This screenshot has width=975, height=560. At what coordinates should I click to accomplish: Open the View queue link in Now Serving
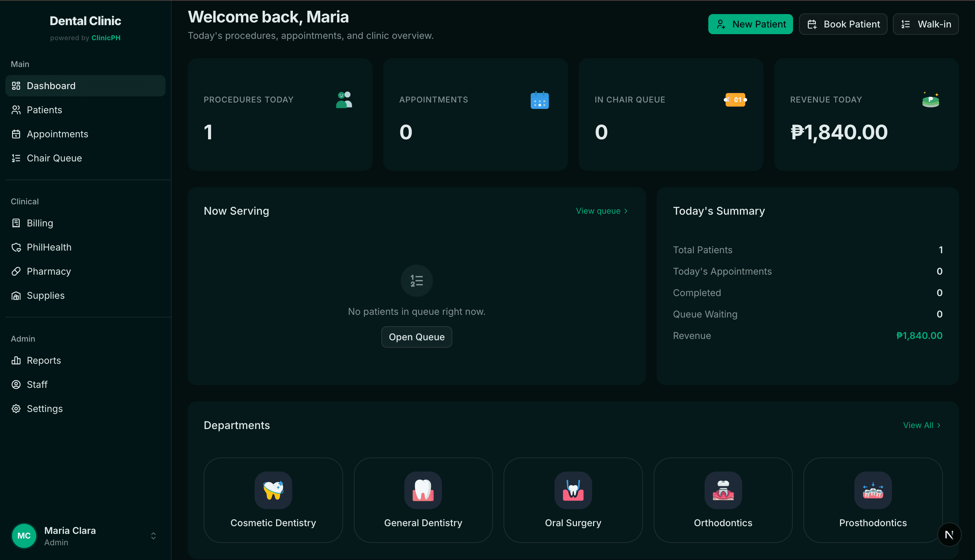[x=601, y=211]
